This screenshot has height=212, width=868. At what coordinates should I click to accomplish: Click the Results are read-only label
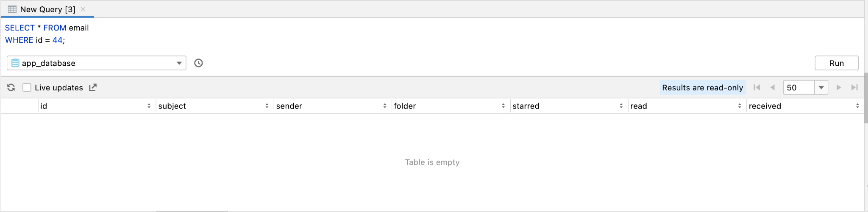click(x=702, y=87)
